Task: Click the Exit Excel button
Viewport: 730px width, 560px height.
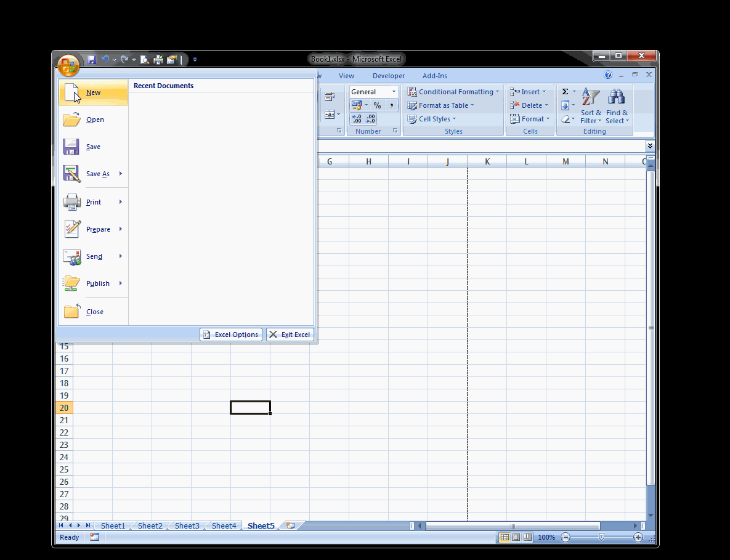Action: point(289,334)
